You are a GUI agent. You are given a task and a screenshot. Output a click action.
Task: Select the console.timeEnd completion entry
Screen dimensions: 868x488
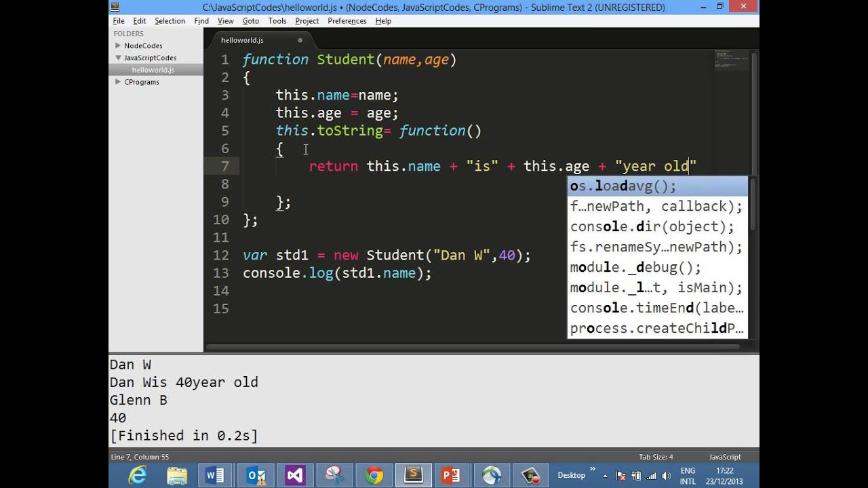click(x=658, y=308)
